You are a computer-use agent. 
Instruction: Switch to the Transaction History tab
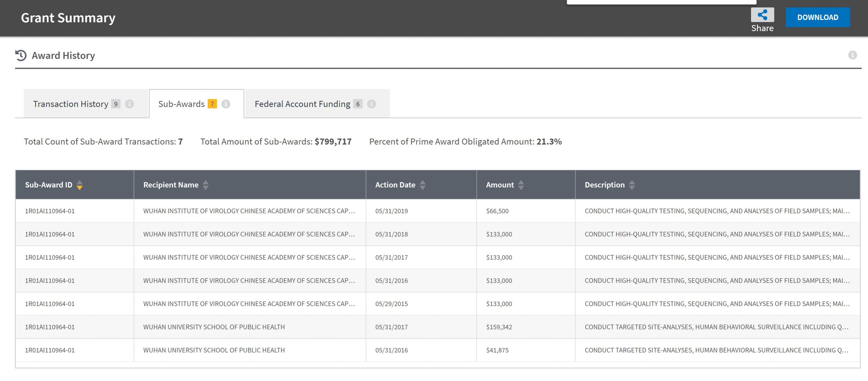86,104
